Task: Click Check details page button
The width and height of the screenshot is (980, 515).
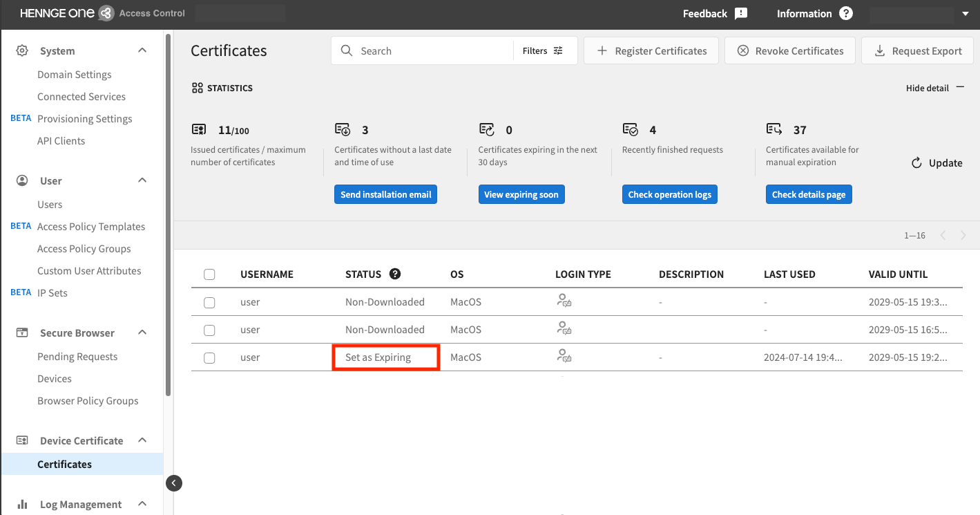Action: point(809,194)
